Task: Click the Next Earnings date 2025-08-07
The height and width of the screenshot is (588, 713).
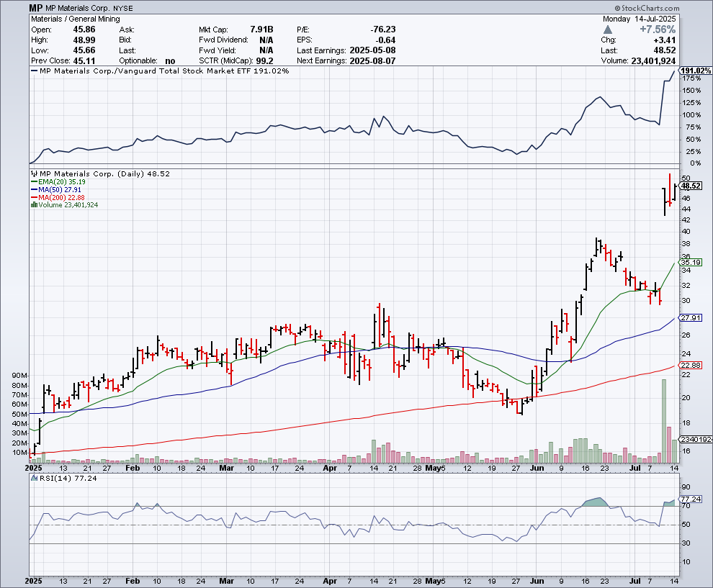Action: (372, 61)
